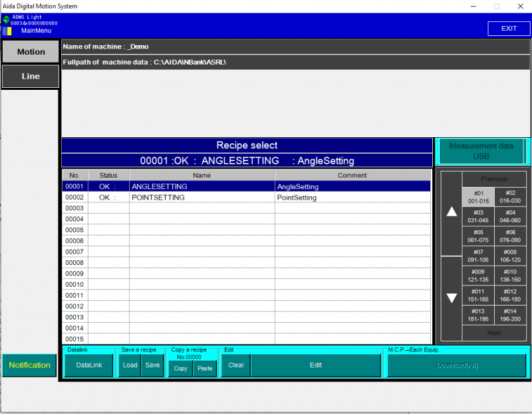This screenshot has width=532, height=414.
Task: Open the Notification panel
Action: point(29,365)
